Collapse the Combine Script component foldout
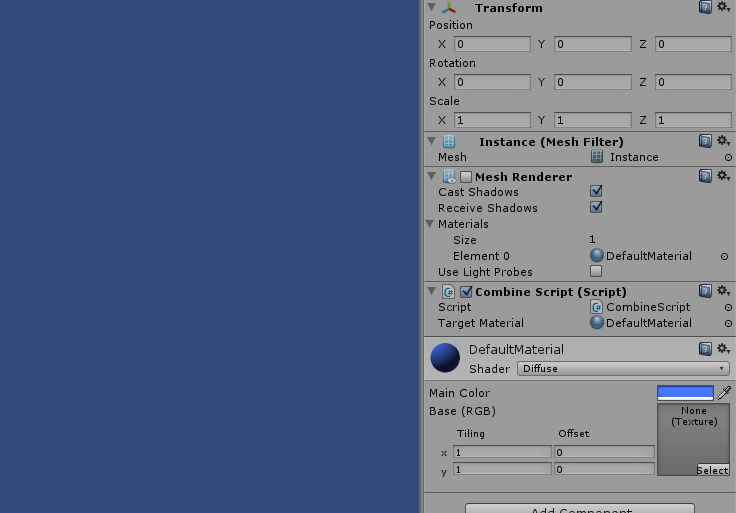The width and height of the screenshot is (736, 513). (x=432, y=291)
